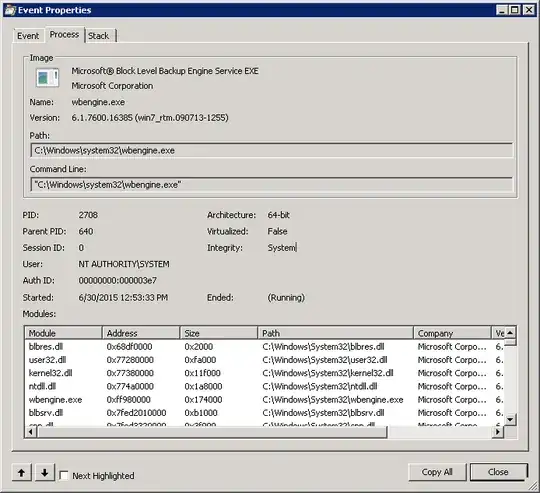Image resolution: width=540 pixels, height=493 pixels.
Task: Click the horizontal scrollbar right arrow
Action: (x=497, y=432)
